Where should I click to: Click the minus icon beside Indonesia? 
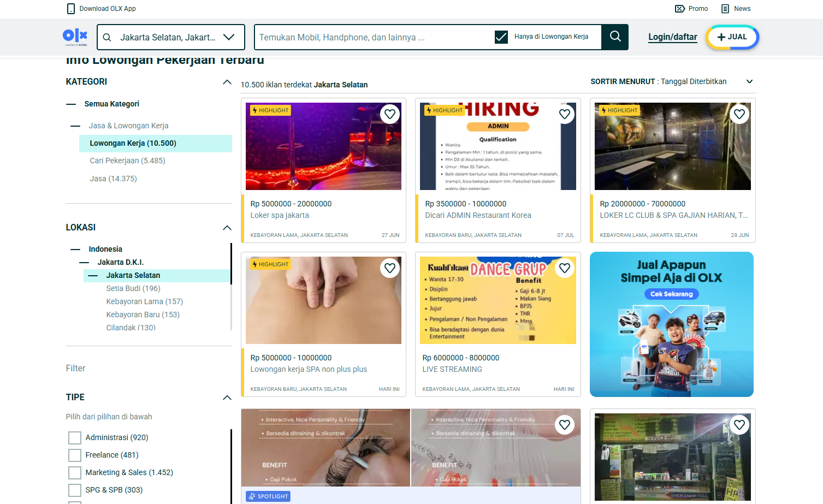tap(75, 249)
